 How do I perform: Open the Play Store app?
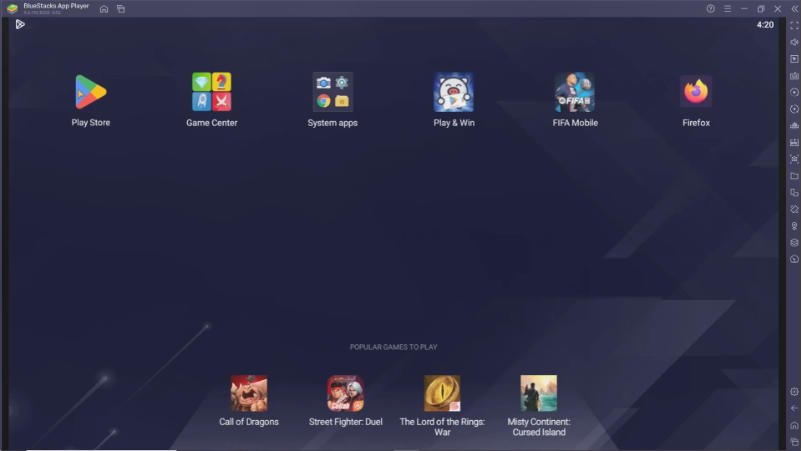[91, 93]
